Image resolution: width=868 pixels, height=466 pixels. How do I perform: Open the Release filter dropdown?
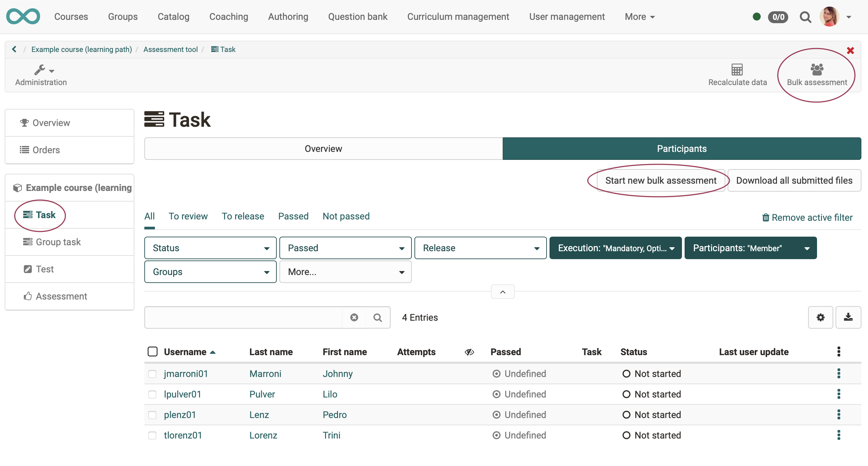pyautogui.click(x=480, y=248)
